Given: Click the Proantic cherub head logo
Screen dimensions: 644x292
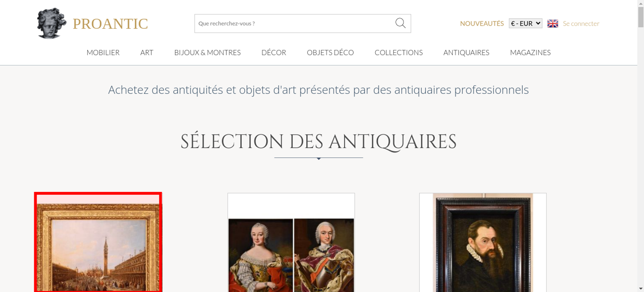Looking at the screenshot, I should pos(52,23).
